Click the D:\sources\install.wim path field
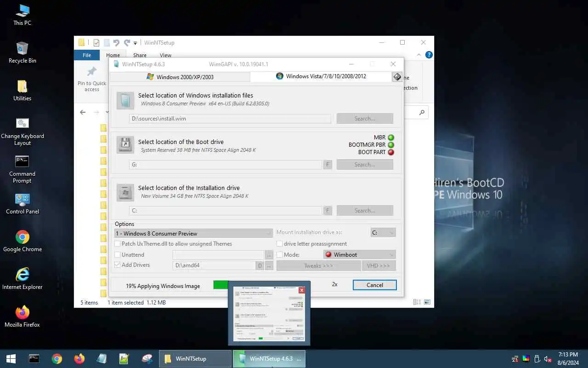This screenshot has width=588, height=368. coord(230,119)
